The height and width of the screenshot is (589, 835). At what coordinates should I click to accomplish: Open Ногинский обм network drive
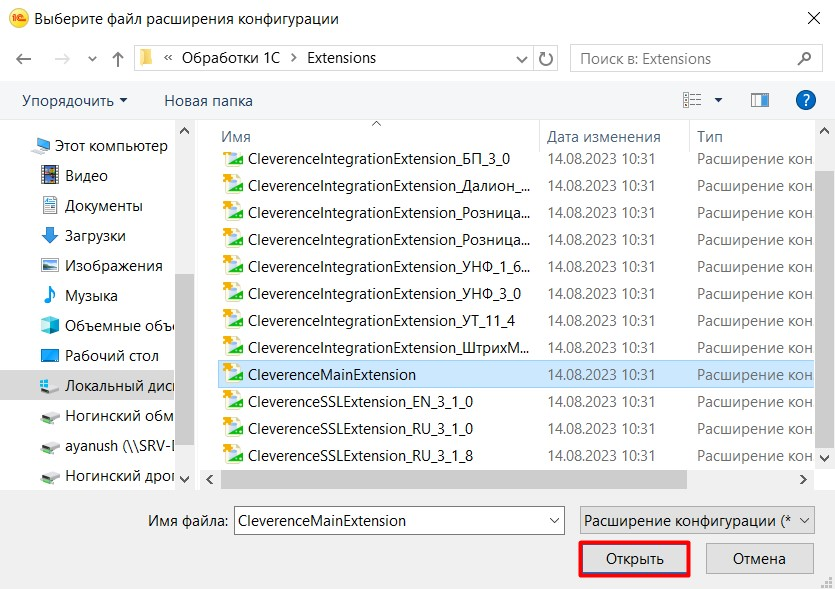tap(107, 415)
